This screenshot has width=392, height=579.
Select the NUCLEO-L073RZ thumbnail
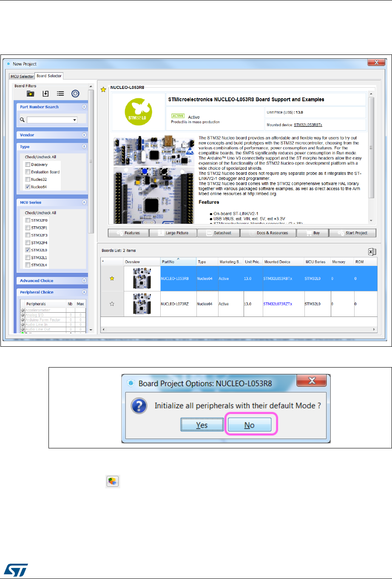click(x=142, y=304)
